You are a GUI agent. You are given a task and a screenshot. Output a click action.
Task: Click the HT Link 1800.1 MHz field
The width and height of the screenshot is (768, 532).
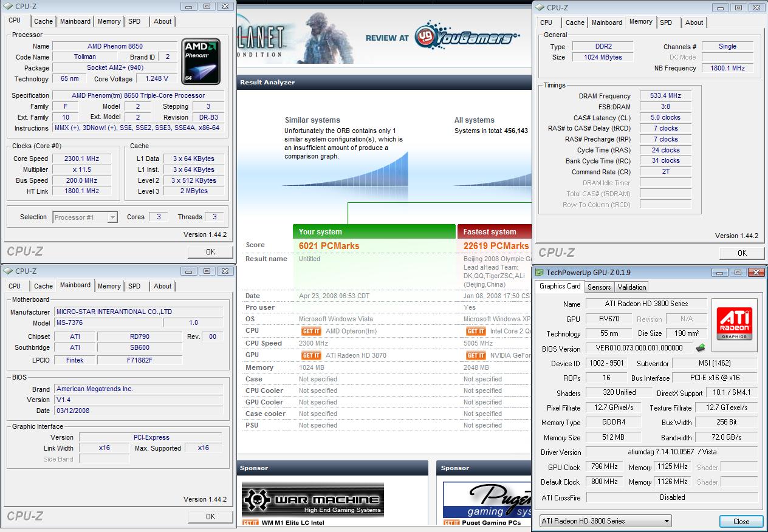tap(81, 191)
